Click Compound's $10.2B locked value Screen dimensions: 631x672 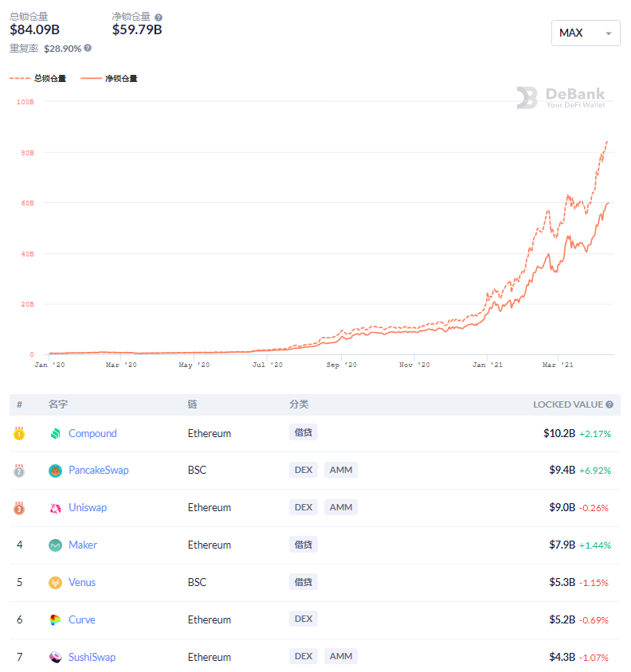[x=559, y=433]
